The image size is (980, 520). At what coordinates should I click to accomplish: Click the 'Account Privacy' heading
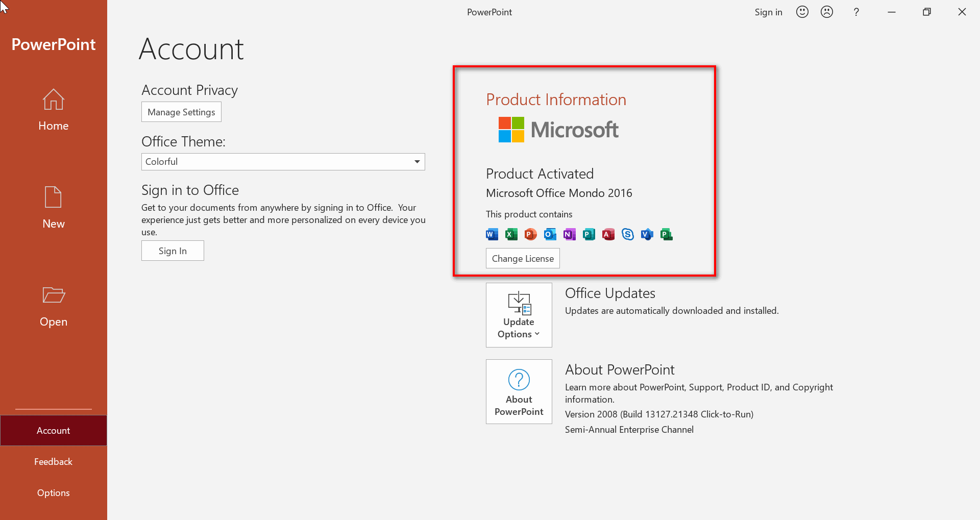click(189, 90)
